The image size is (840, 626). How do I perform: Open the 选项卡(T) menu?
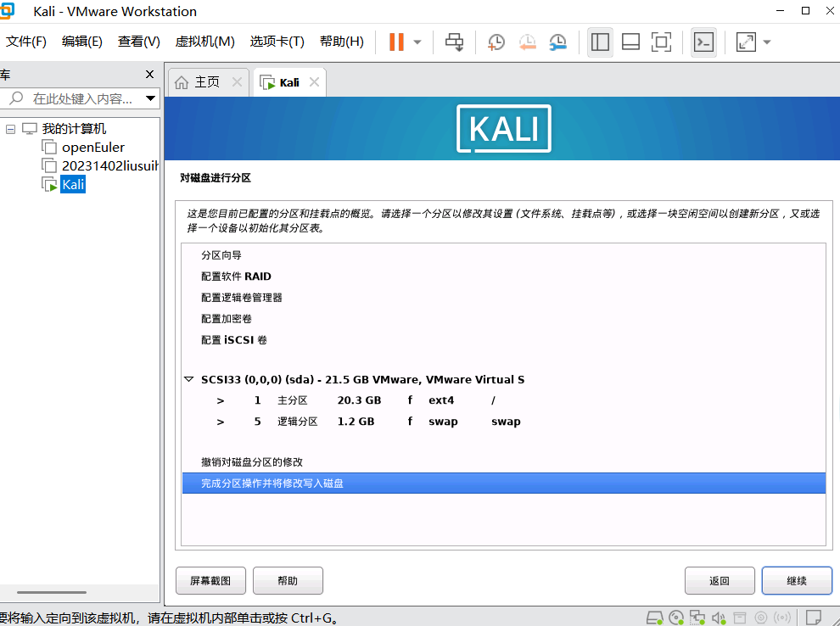277,42
